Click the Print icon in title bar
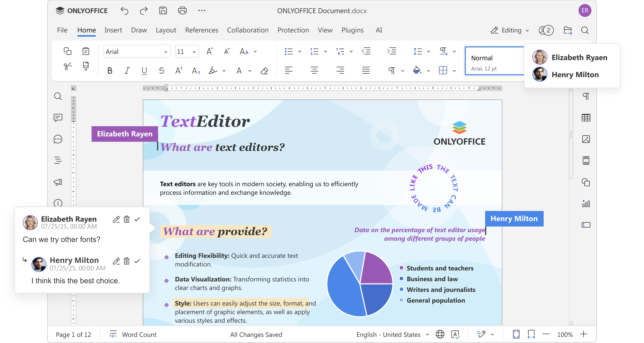 [182, 11]
